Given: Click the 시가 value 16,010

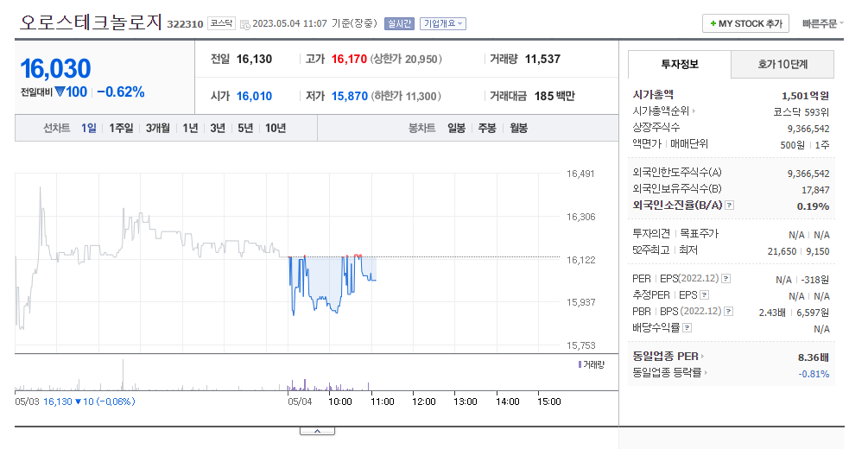Looking at the screenshot, I should point(254,96).
